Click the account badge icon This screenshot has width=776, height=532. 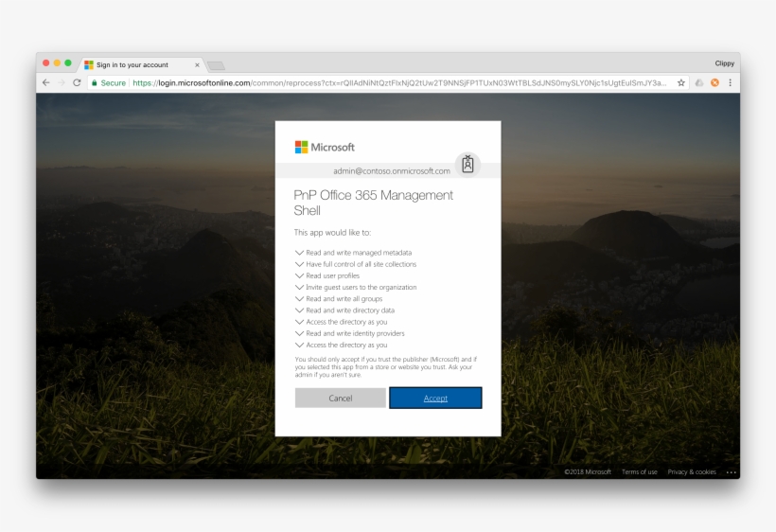tap(467, 164)
